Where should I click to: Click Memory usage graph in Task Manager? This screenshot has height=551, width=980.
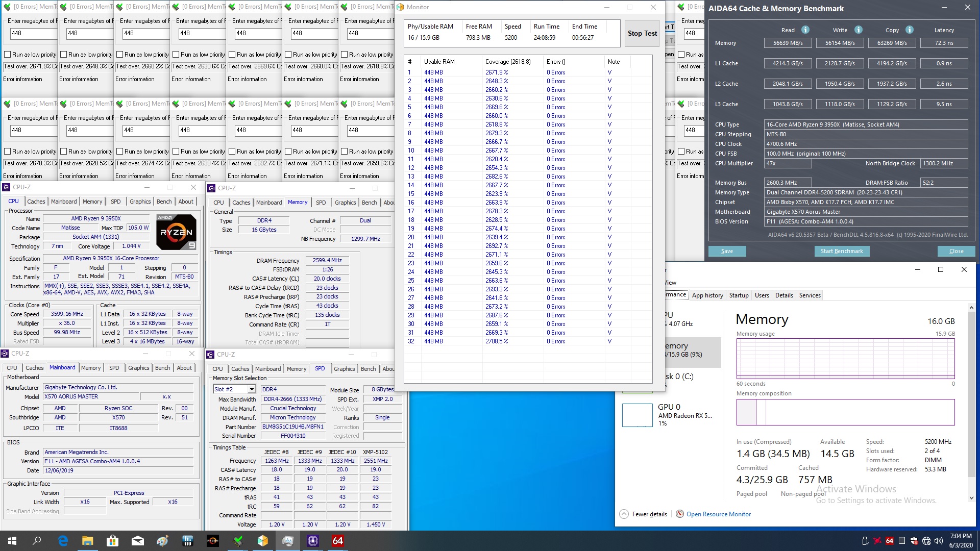coord(845,359)
